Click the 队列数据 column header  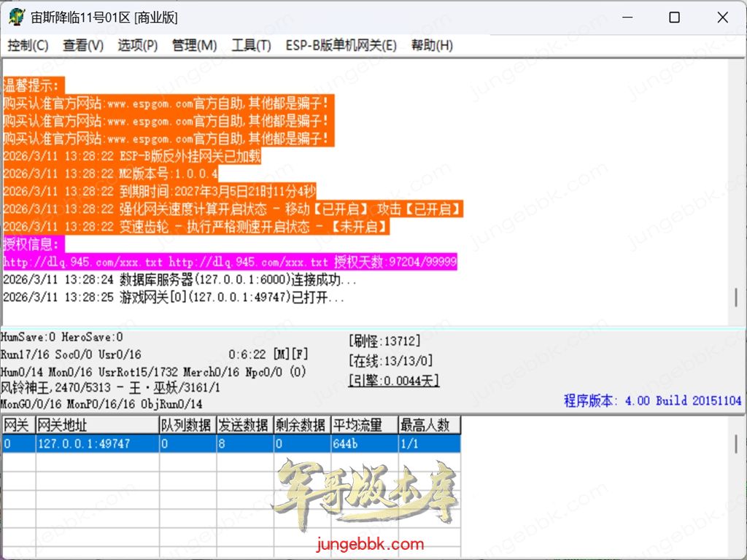(187, 425)
